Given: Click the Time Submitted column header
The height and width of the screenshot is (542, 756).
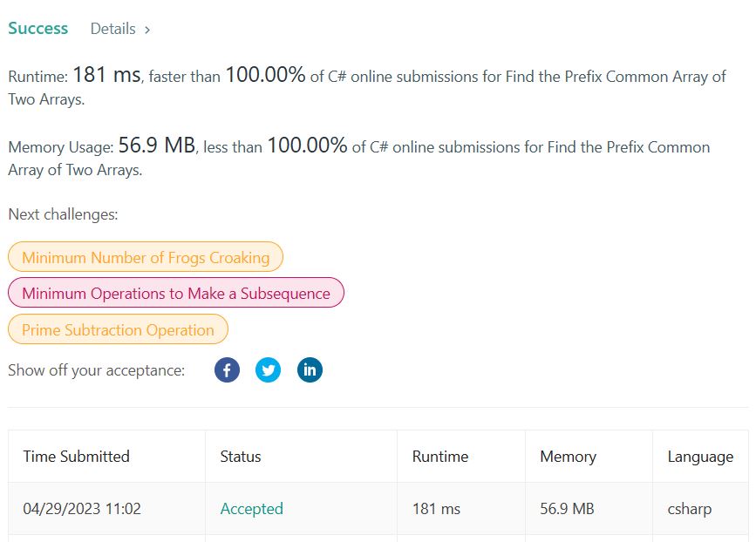Looking at the screenshot, I should pyautogui.click(x=76, y=457).
